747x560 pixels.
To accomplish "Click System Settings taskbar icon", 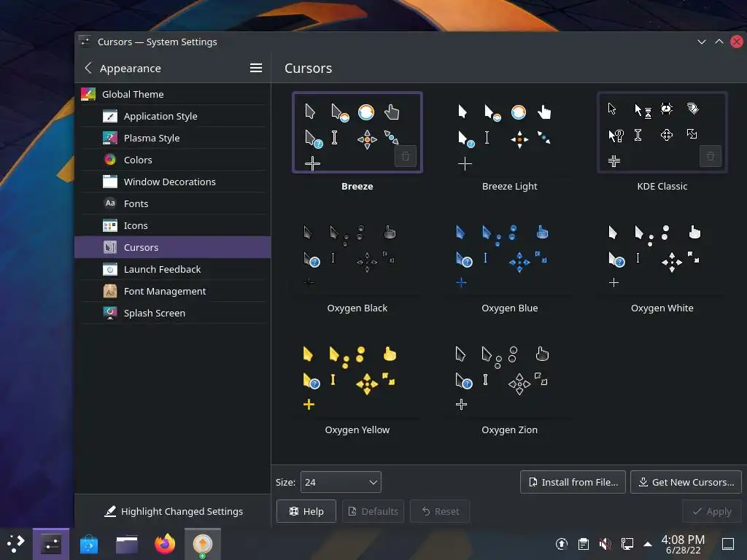I will pos(51,544).
